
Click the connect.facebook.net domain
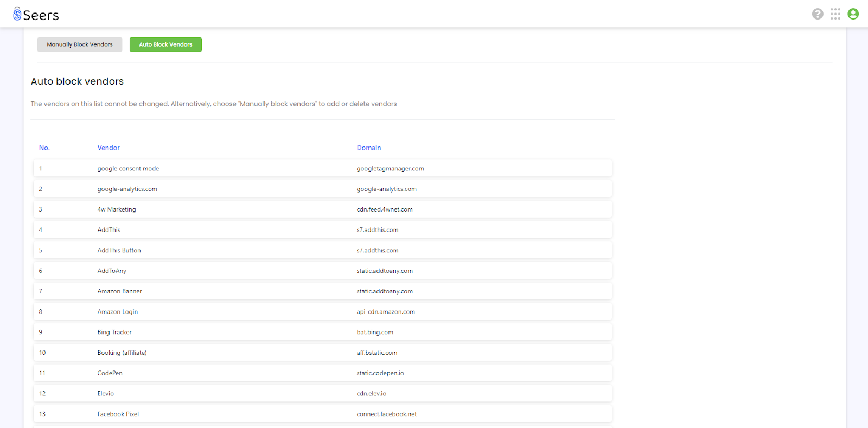(x=387, y=414)
